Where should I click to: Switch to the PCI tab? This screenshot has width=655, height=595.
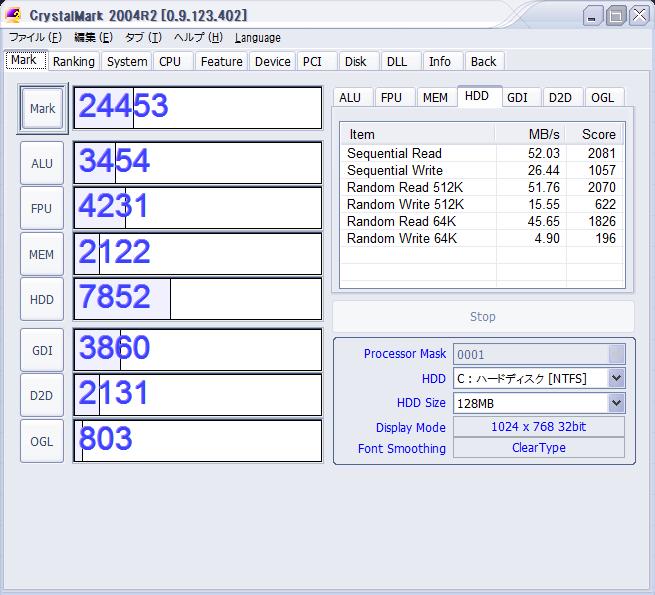pyautogui.click(x=317, y=61)
